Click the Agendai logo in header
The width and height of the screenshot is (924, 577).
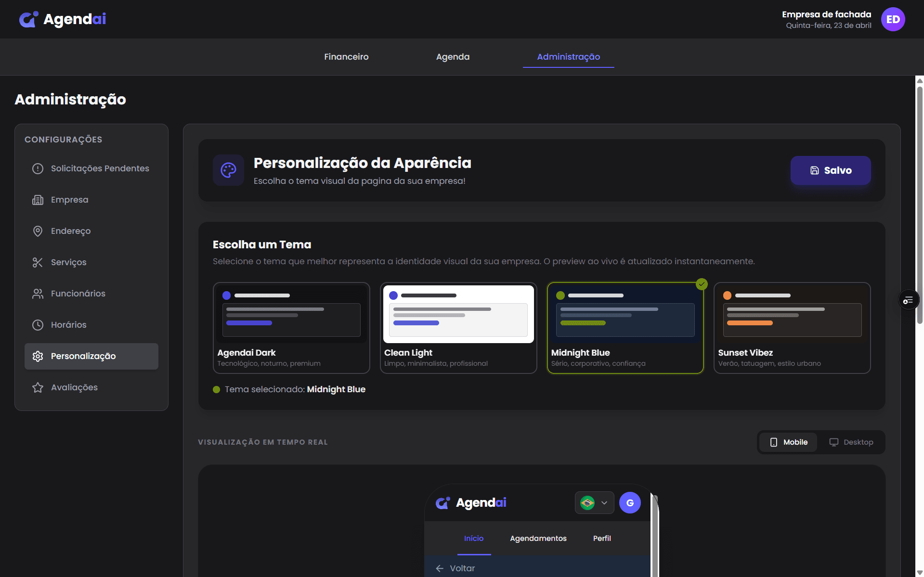[x=63, y=19]
